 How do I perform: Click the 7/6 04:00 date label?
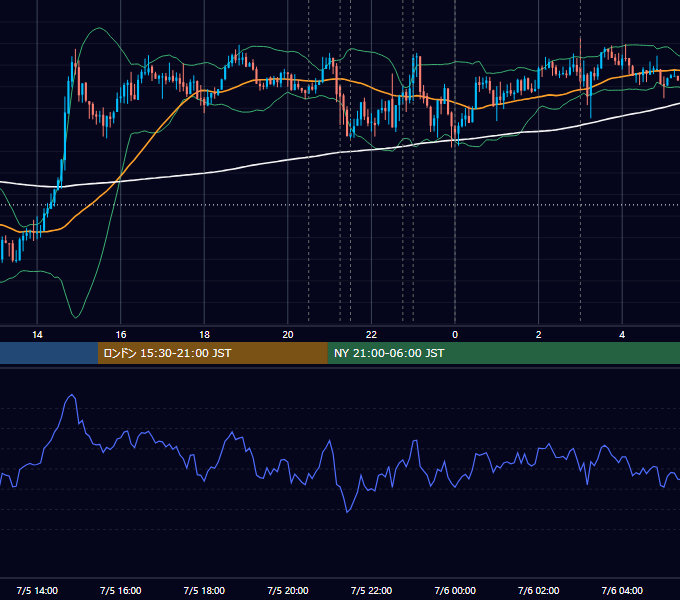622,590
